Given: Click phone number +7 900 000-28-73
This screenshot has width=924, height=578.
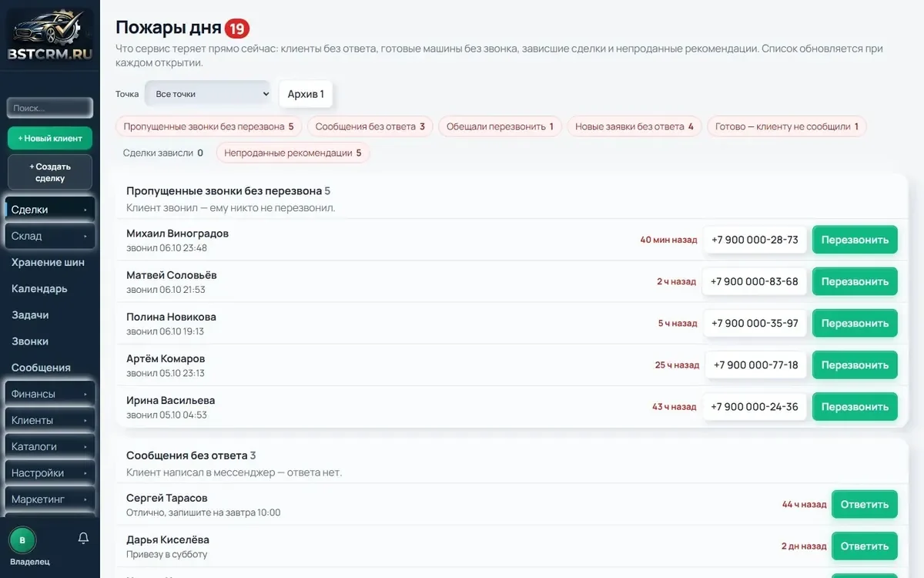Looking at the screenshot, I should (755, 240).
